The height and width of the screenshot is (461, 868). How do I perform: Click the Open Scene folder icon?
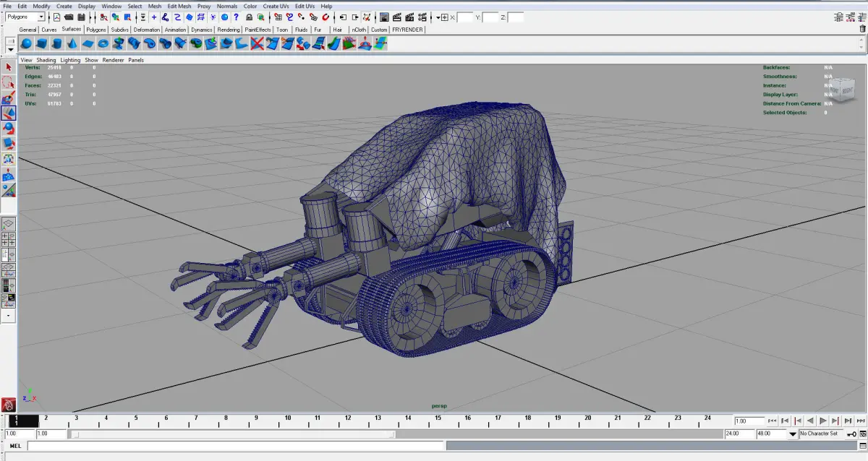69,17
